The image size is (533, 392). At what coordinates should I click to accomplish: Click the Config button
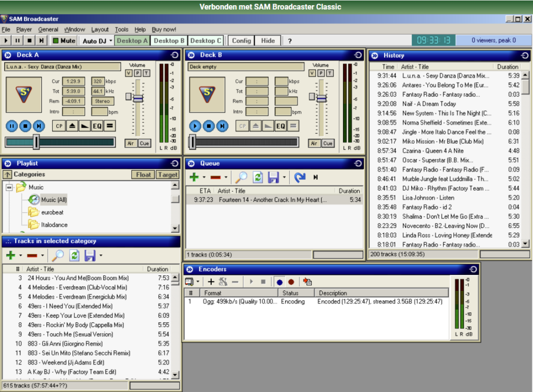242,41
